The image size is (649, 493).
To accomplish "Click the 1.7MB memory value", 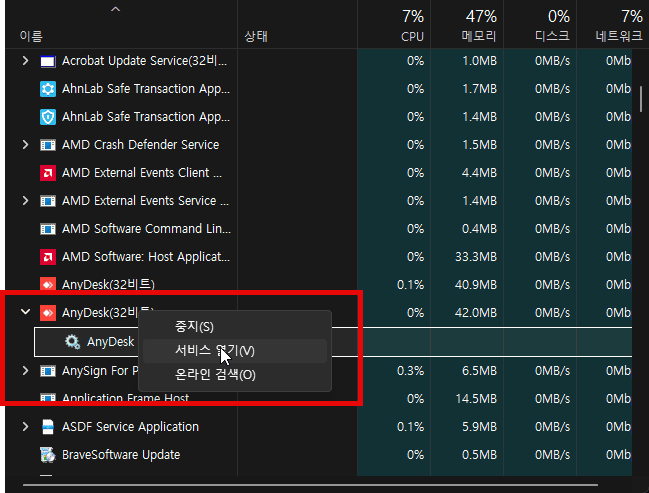I will 479,89.
